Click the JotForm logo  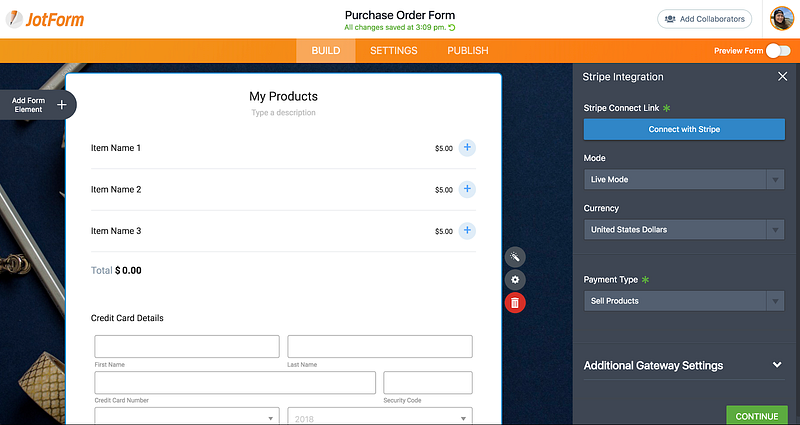[45, 19]
